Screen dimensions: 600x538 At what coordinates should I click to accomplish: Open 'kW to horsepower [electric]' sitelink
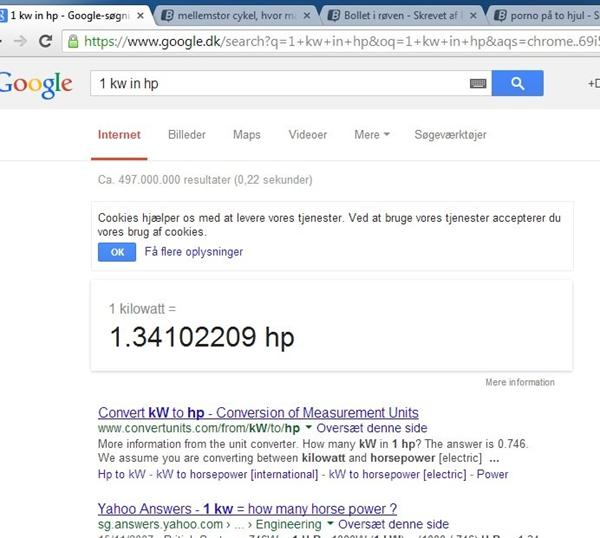(x=398, y=474)
